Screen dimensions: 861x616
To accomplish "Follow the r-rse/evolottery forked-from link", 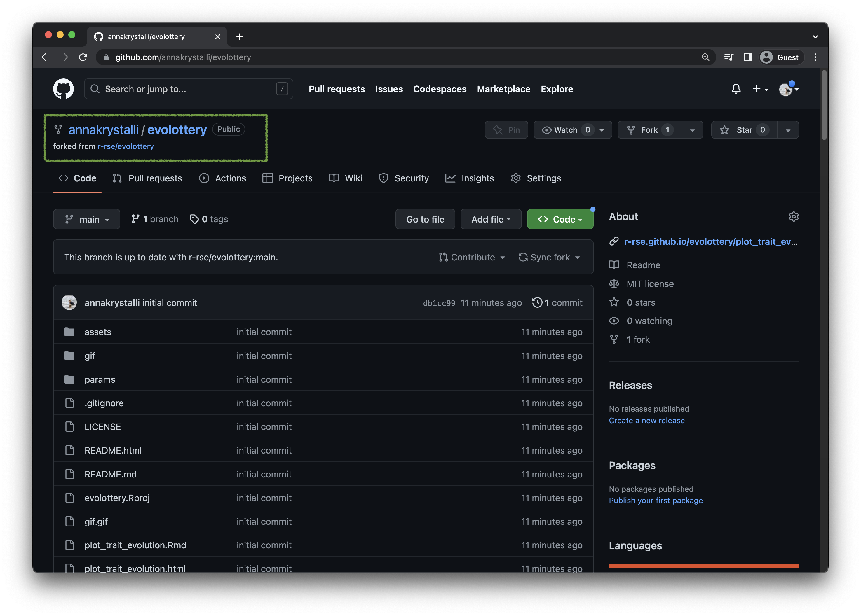I will (126, 146).
